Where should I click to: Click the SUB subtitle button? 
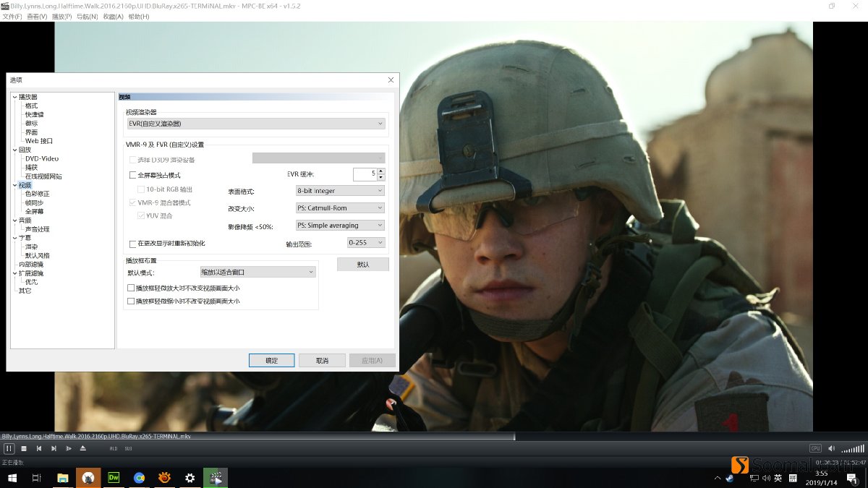tap(129, 448)
